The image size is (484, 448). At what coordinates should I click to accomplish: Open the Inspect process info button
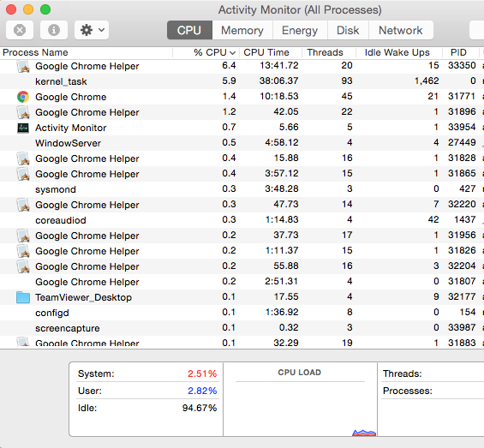[54, 30]
